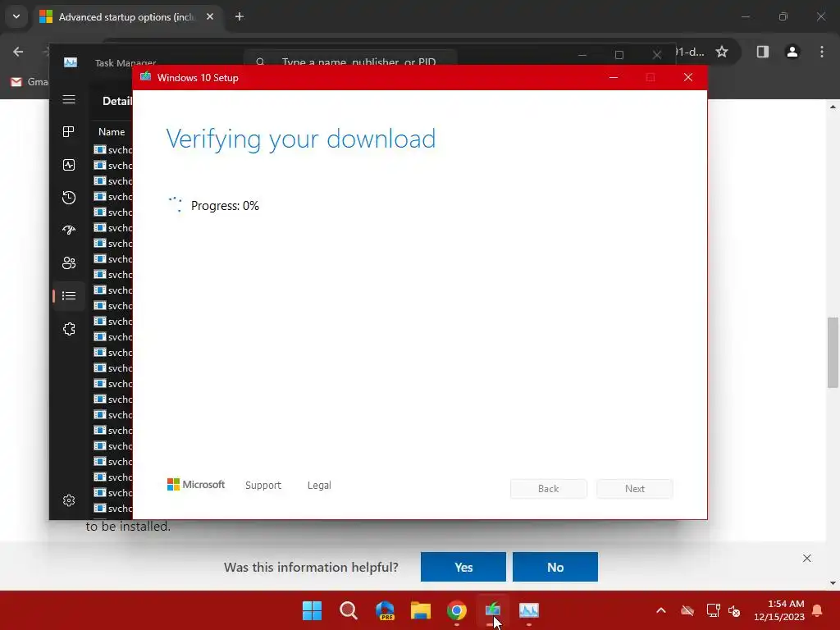Click scroll-down arrow on page scrollbar
840x630 pixels.
click(833, 583)
